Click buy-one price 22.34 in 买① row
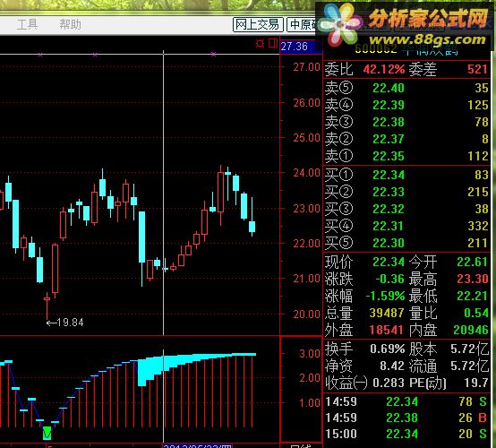Viewport: 496px width, 448px height. [389, 175]
